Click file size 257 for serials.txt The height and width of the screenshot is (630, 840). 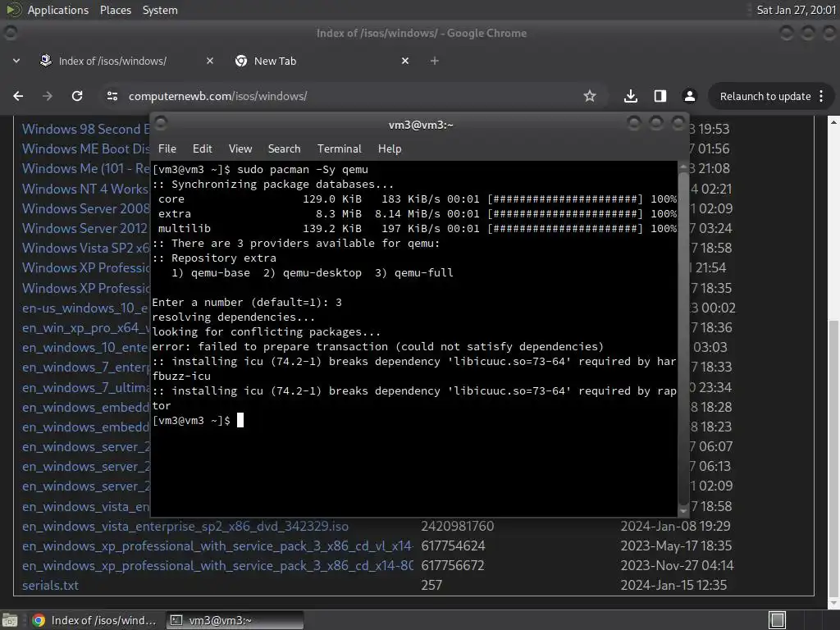pos(431,586)
